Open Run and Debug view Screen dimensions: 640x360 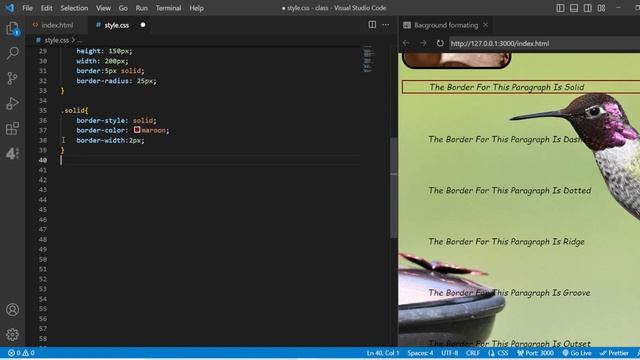click(x=13, y=103)
